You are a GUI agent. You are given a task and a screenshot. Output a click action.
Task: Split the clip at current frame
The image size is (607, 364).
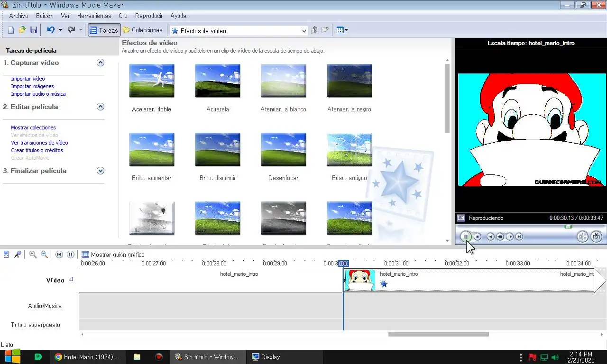(582, 237)
